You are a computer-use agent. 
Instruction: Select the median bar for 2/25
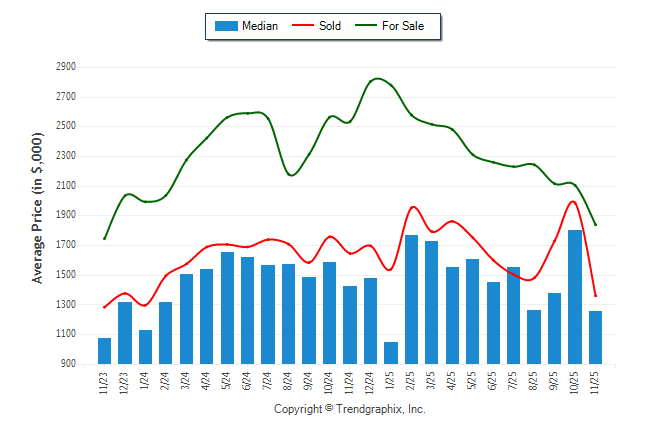click(x=411, y=299)
